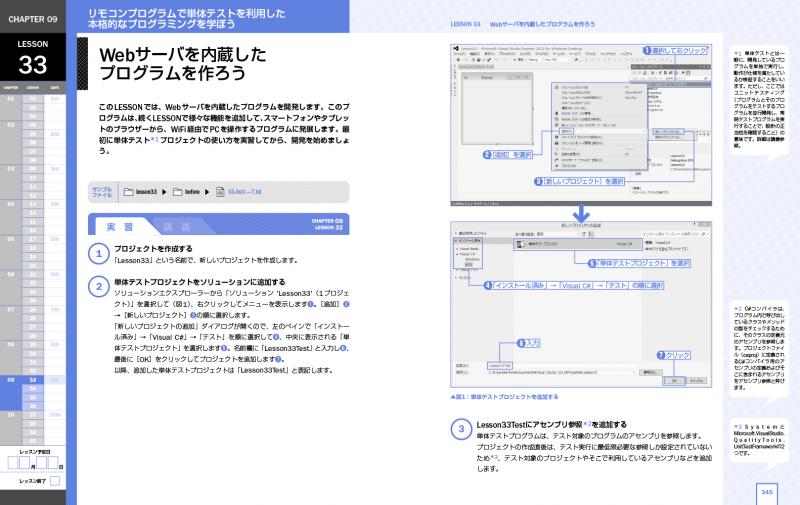Switch to the 講義 tab
Screen dimensions: 800x505
click(x=177, y=226)
